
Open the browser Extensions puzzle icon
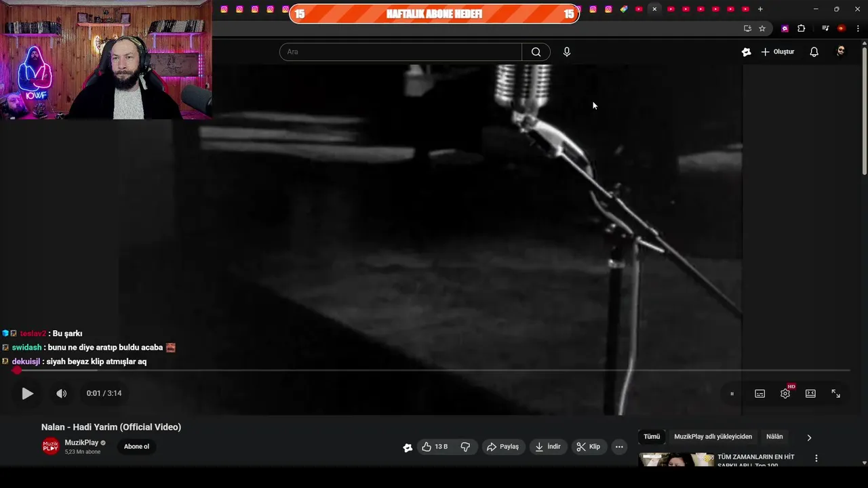[802, 28]
